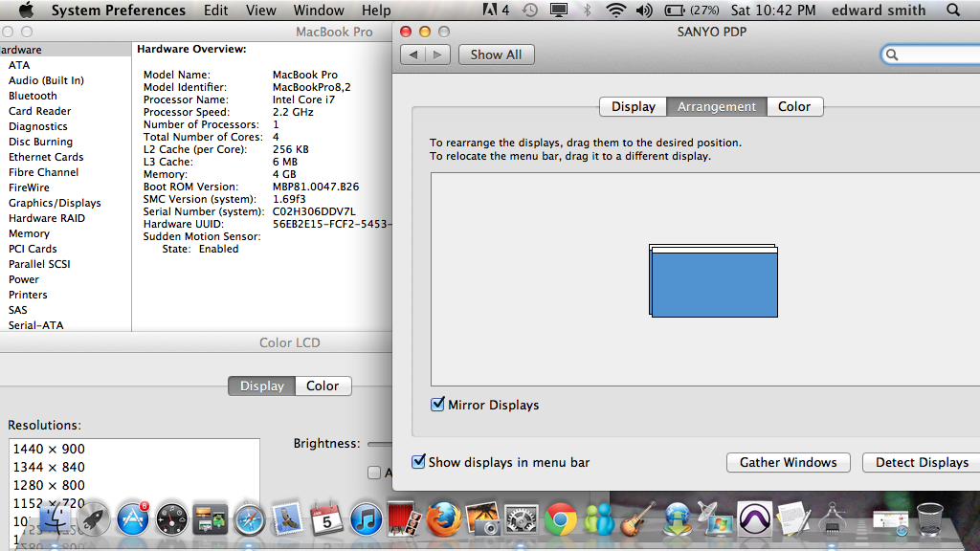
Task: Open Photo Booth in the Dock
Action: (x=404, y=518)
